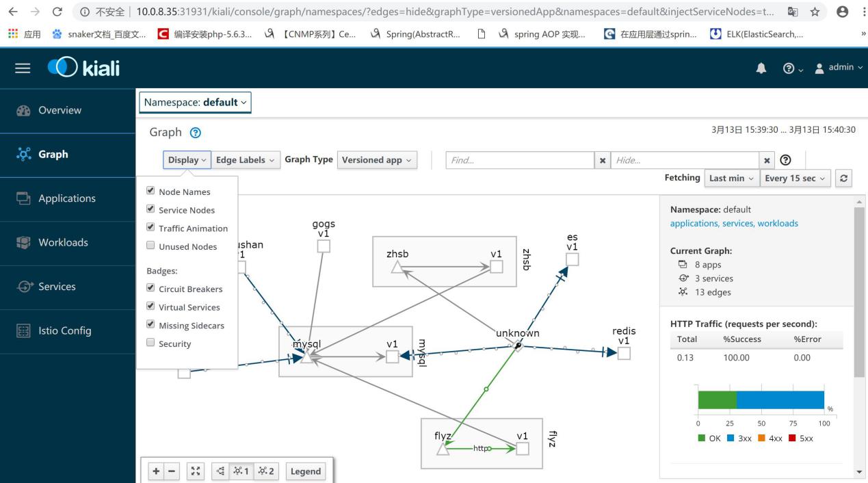Go to Workloads in the sidebar
Viewport: 868px width, 483px height.
click(x=63, y=242)
